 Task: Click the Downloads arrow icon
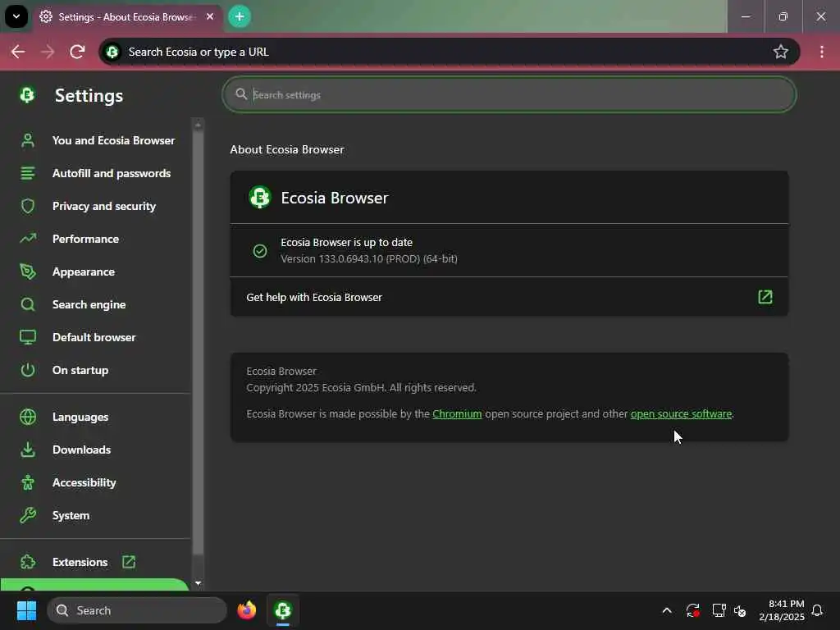(28, 450)
